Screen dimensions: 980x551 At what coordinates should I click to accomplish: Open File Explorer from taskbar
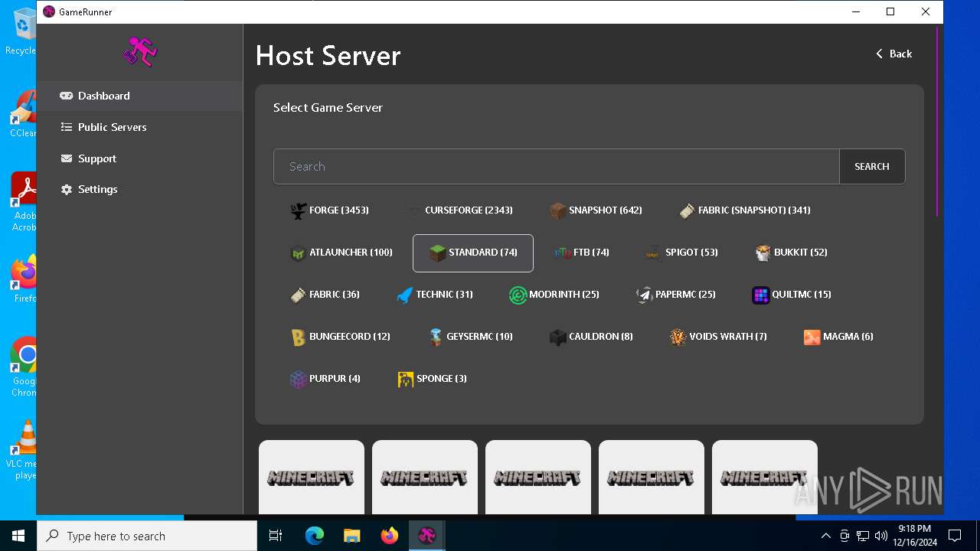tap(351, 536)
